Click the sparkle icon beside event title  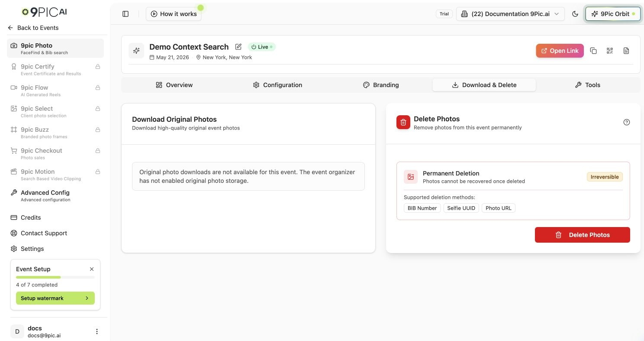click(x=136, y=51)
